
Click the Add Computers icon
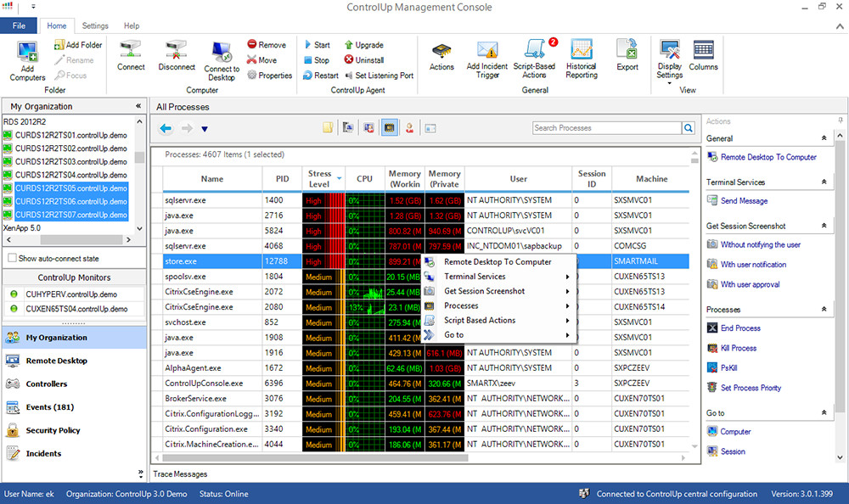coord(27,53)
